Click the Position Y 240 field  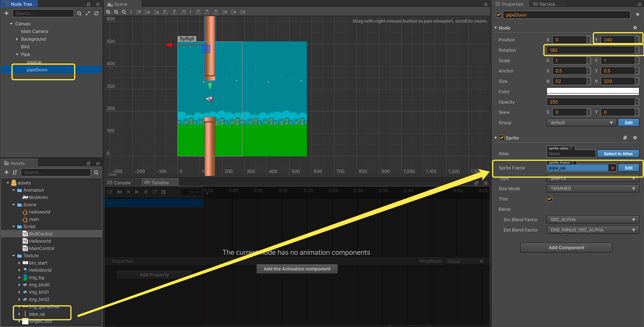point(620,40)
